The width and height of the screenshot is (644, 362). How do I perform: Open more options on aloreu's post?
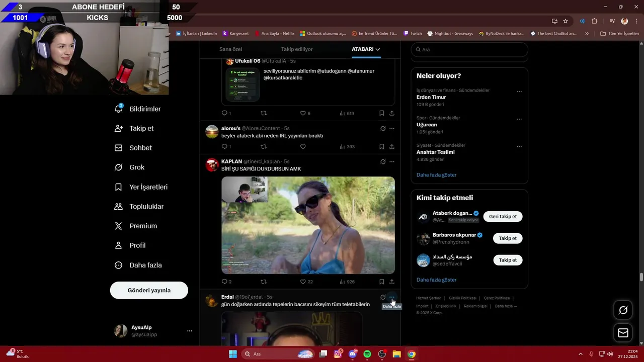[x=392, y=129]
